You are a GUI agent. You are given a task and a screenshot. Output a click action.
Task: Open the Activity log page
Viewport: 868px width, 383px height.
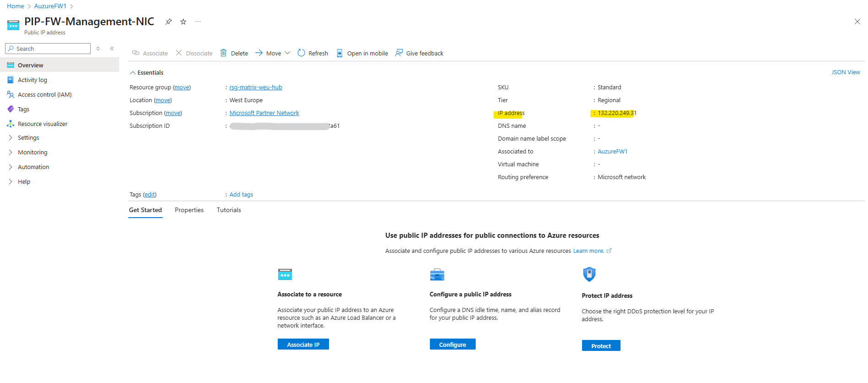tap(33, 80)
